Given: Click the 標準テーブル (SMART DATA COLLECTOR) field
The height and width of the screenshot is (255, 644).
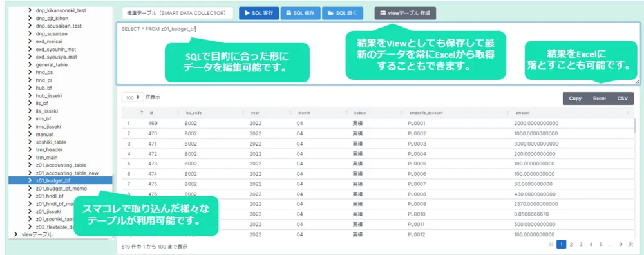Looking at the screenshot, I should pos(178,13).
